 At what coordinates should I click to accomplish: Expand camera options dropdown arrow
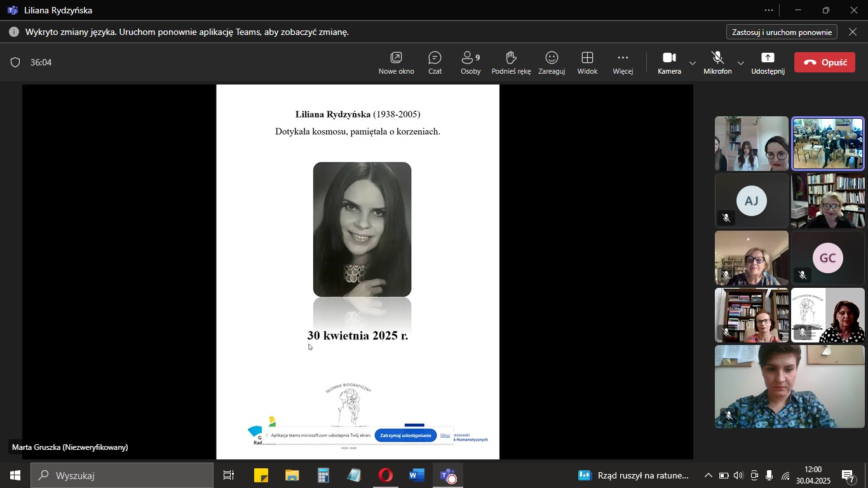tap(693, 63)
